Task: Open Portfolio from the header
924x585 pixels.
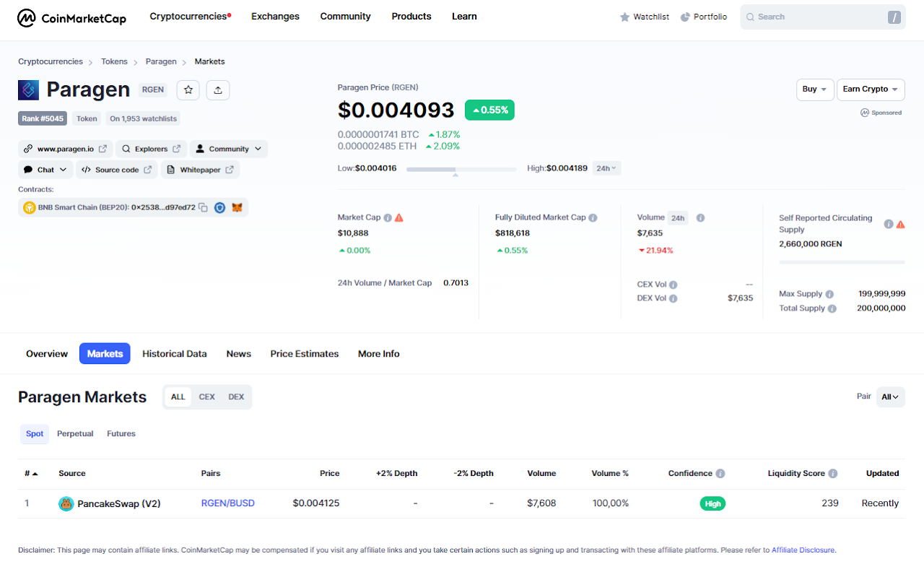Action: click(x=704, y=17)
